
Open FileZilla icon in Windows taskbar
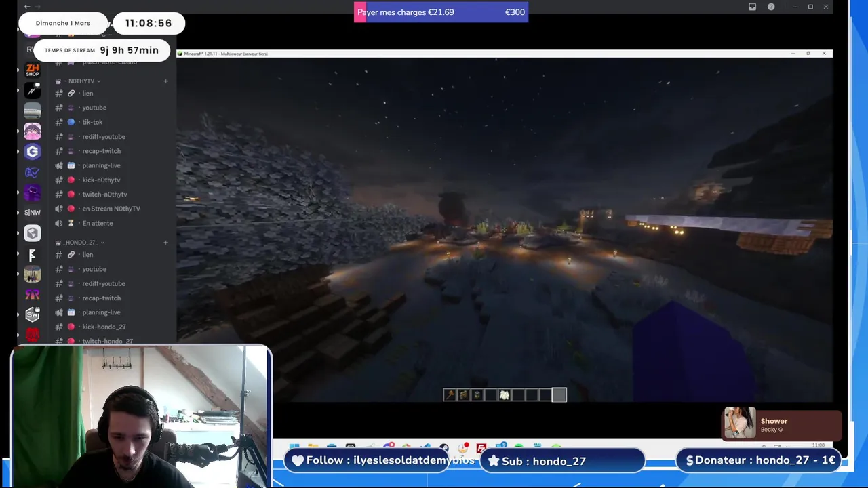[481, 448]
